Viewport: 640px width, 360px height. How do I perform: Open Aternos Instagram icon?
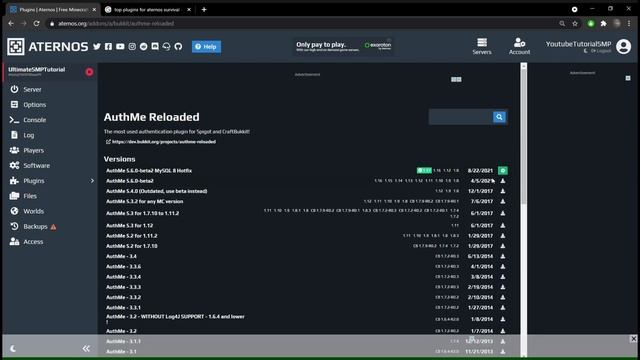pos(132,47)
